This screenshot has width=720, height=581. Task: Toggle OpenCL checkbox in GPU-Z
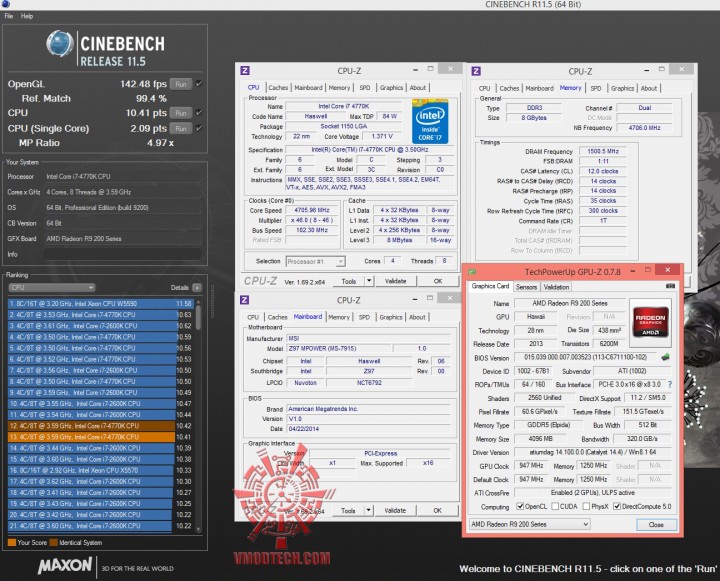(520, 506)
